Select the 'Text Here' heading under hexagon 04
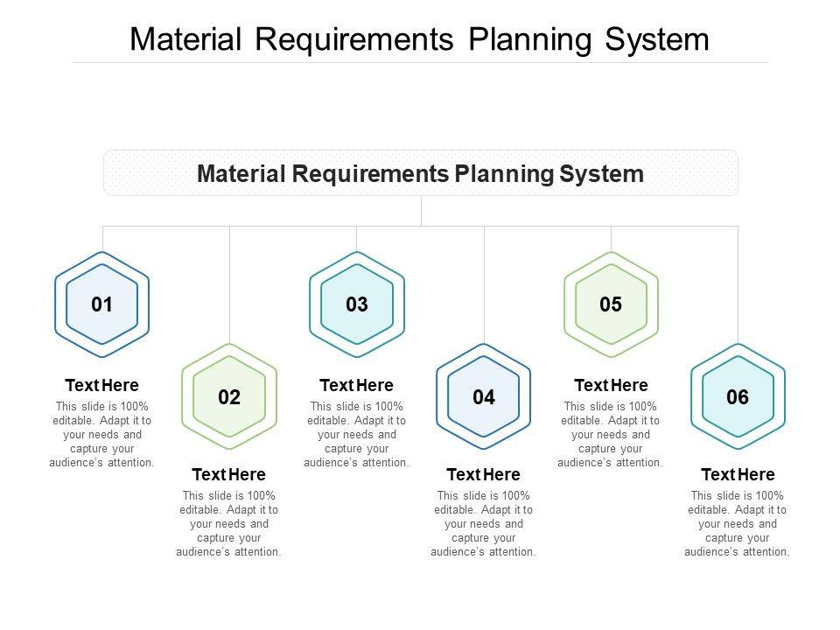This screenshot has width=840, height=630. coord(483,475)
